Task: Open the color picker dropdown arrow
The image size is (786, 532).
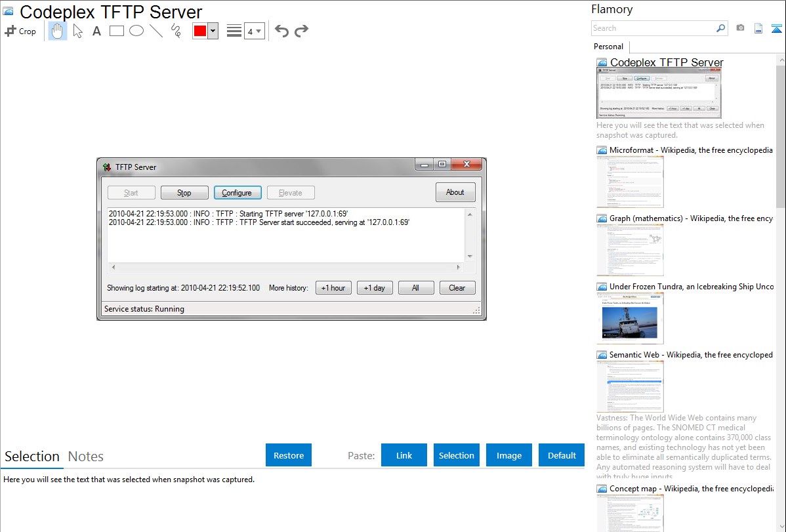Action: (213, 31)
